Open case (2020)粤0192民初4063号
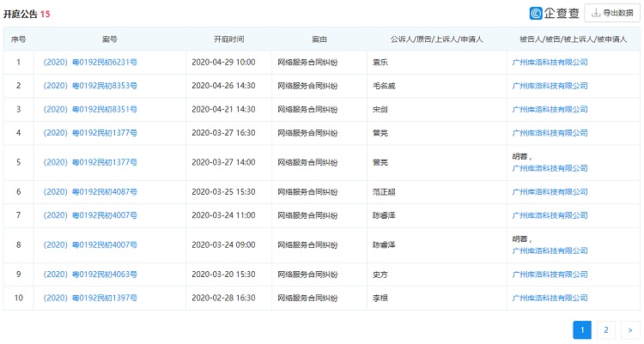 [90, 275]
